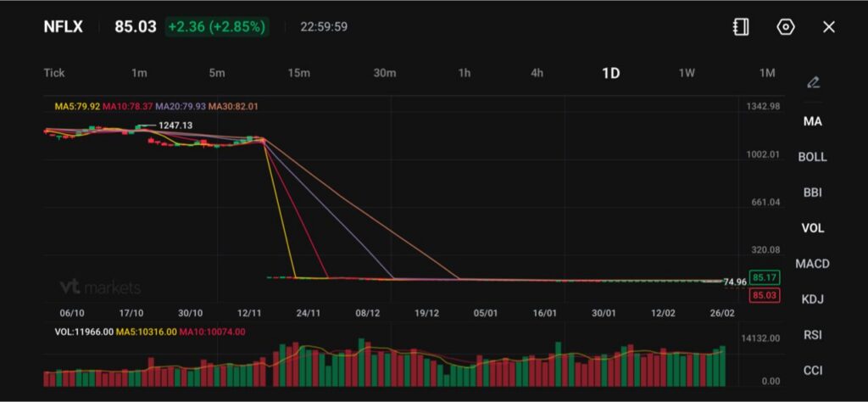
Task: Show the CCI indicator
Action: coord(812,371)
